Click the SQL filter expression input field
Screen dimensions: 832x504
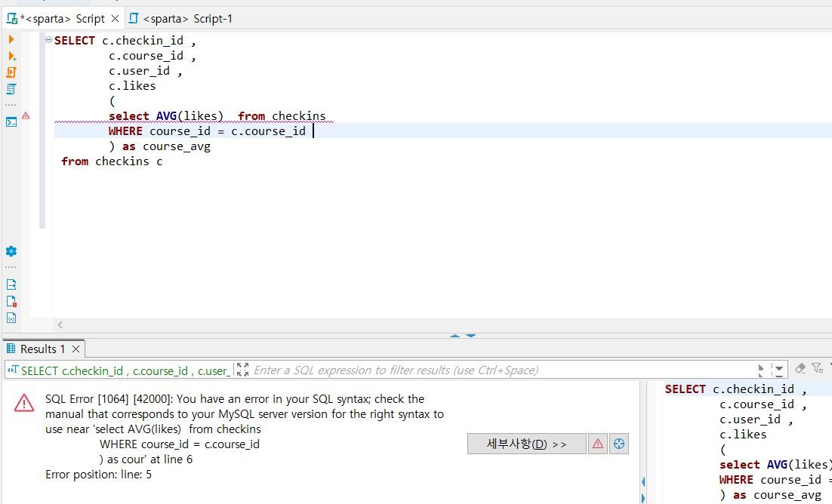coord(501,370)
